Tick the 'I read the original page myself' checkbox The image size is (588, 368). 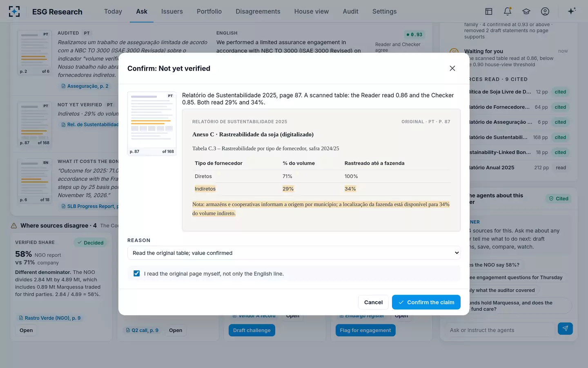click(x=136, y=274)
